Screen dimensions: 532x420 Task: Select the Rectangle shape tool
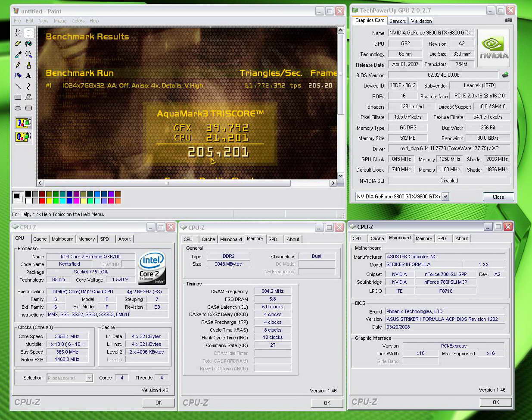pyautogui.click(x=18, y=97)
